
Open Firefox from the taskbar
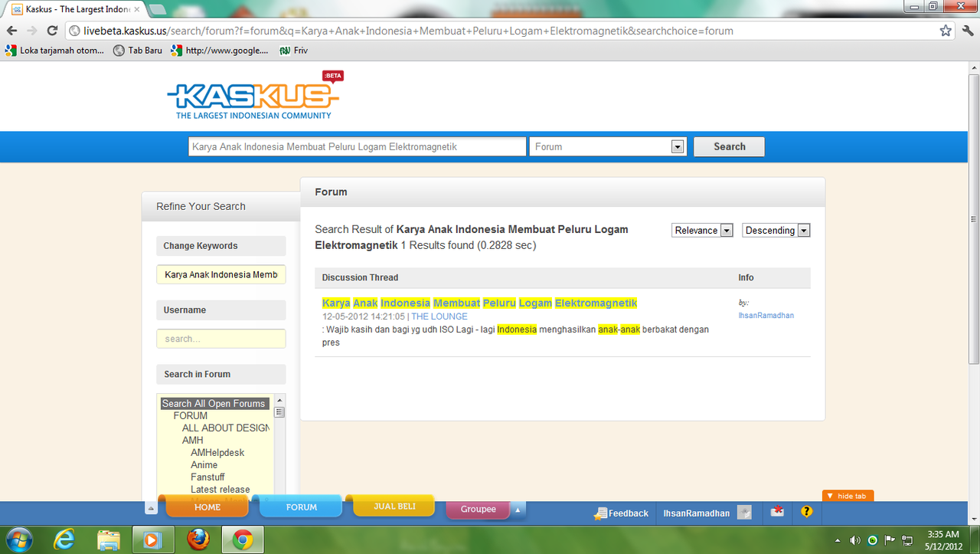pyautogui.click(x=198, y=540)
